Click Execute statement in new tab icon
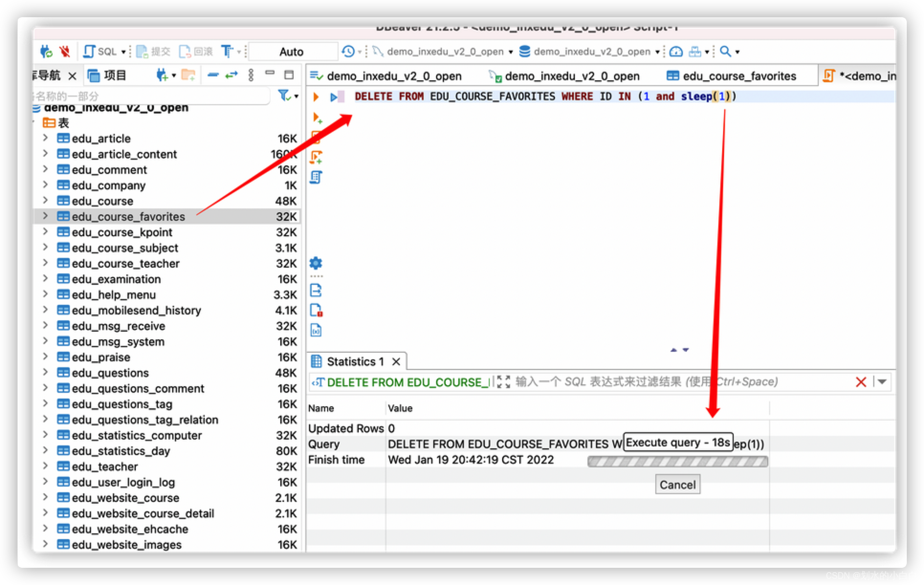This screenshot has width=924, height=585. 317,118
